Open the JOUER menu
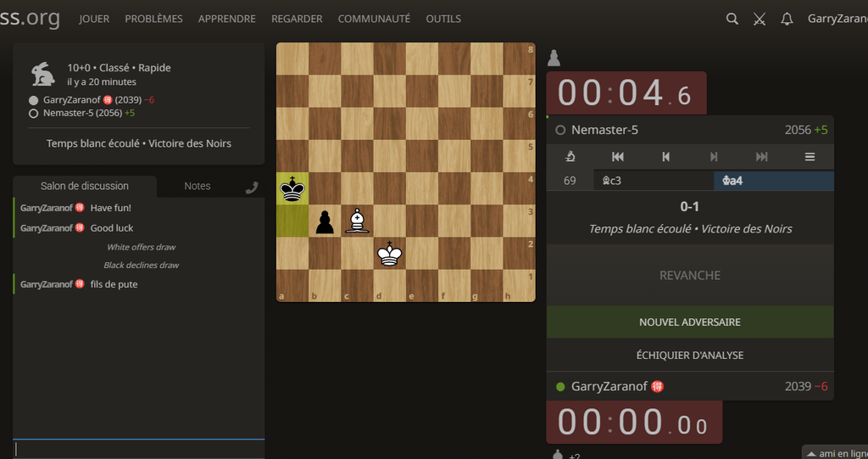 (x=94, y=19)
